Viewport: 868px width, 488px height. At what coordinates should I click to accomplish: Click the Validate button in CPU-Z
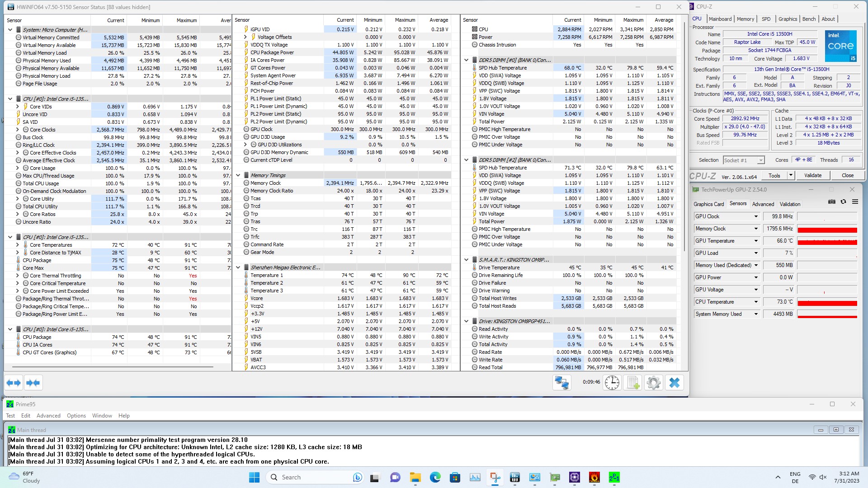point(812,175)
